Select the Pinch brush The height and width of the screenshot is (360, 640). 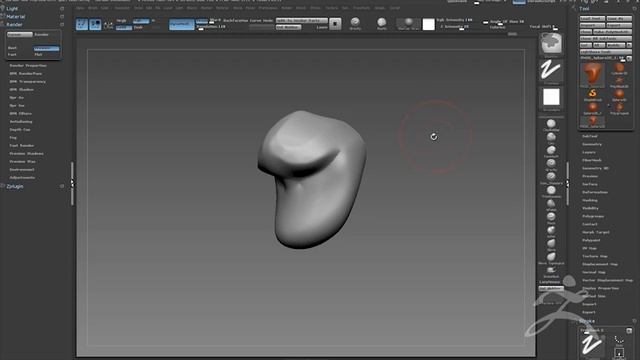click(551, 218)
